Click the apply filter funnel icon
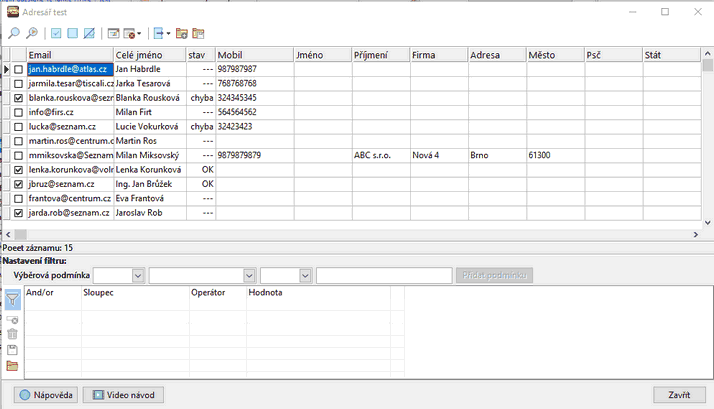 (x=13, y=299)
